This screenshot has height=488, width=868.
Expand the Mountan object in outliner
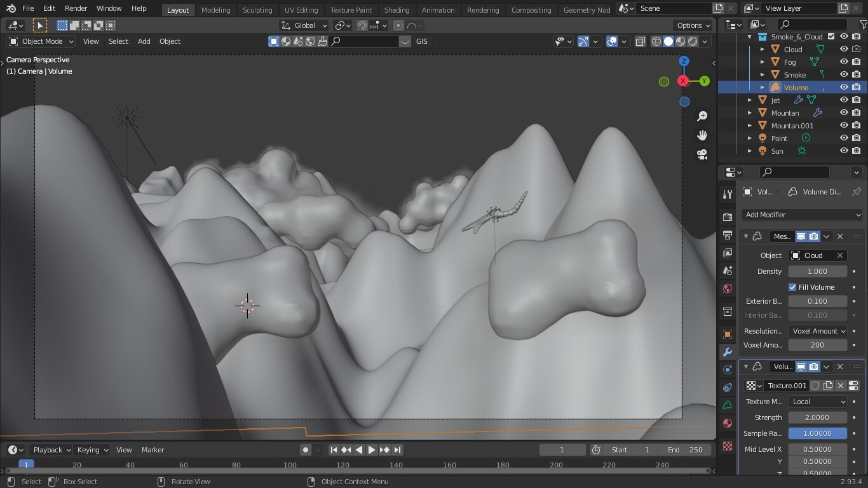[750, 113]
